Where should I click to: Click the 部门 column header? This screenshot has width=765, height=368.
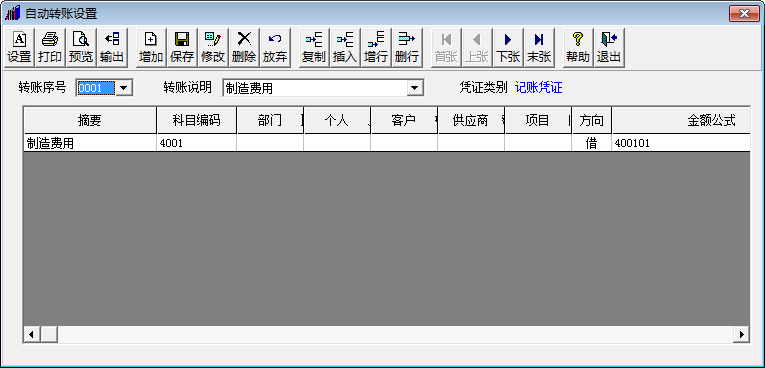pos(270,121)
